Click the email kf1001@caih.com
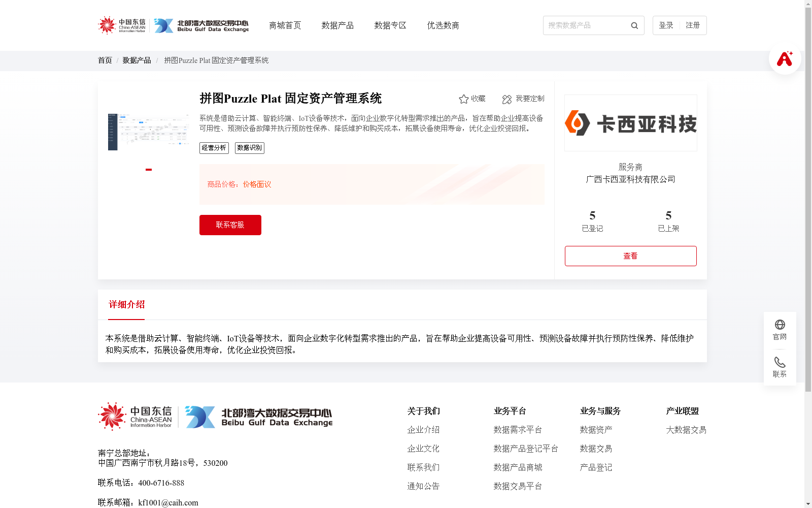This screenshot has height=508, width=812. click(168, 503)
